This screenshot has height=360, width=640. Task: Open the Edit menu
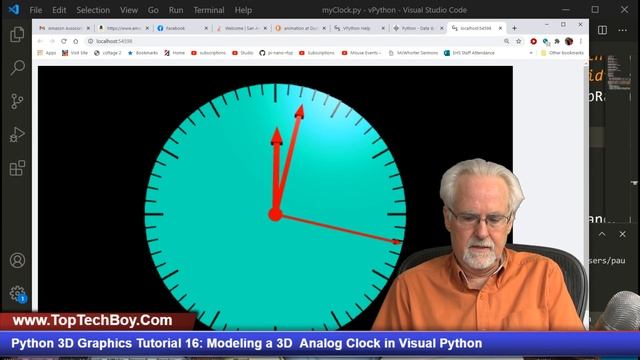pos(59,10)
